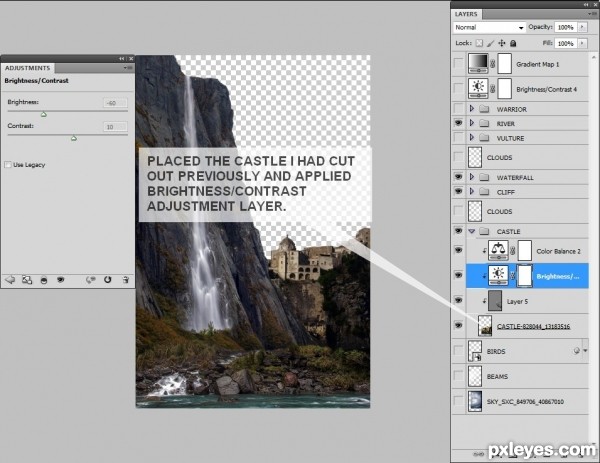The width and height of the screenshot is (600, 463).
Task: Click the Contrast slider handle
Action: (74, 138)
